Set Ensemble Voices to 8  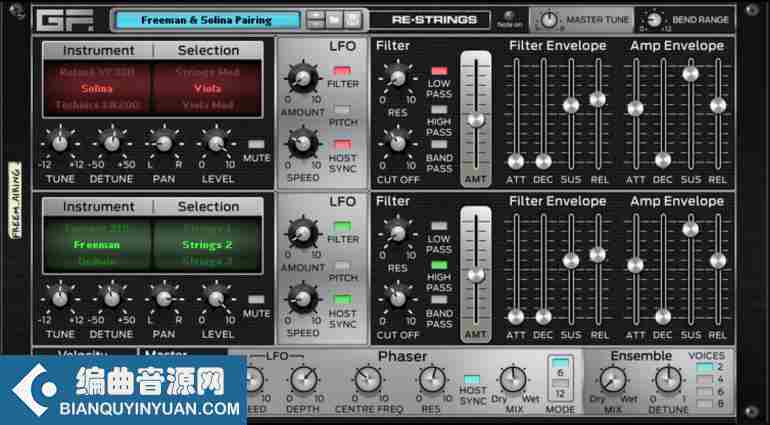pyautogui.click(x=705, y=404)
